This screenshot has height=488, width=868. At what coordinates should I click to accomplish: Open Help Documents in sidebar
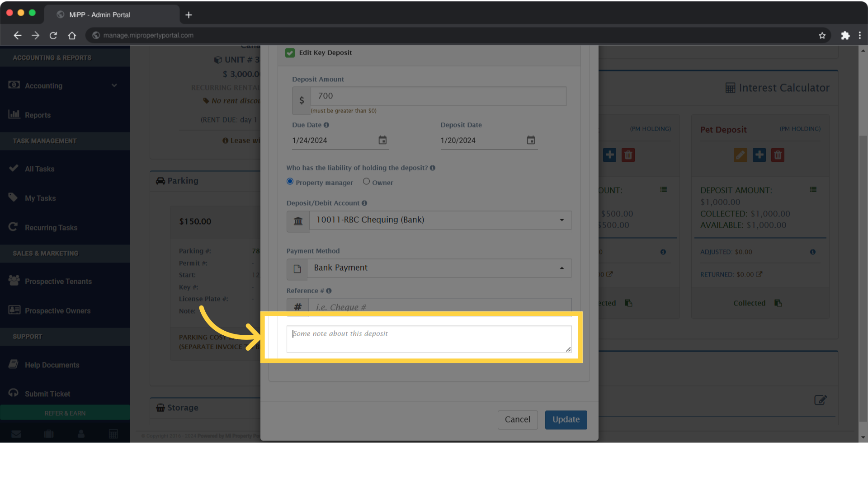[65, 365]
